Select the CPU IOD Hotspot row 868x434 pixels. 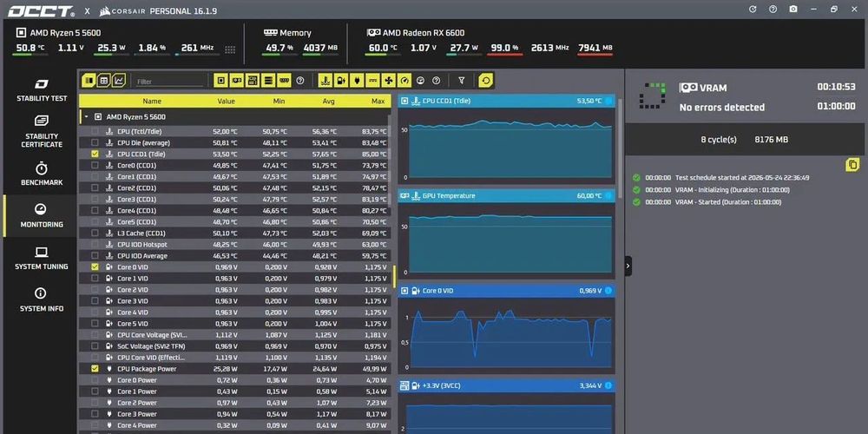coord(234,244)
